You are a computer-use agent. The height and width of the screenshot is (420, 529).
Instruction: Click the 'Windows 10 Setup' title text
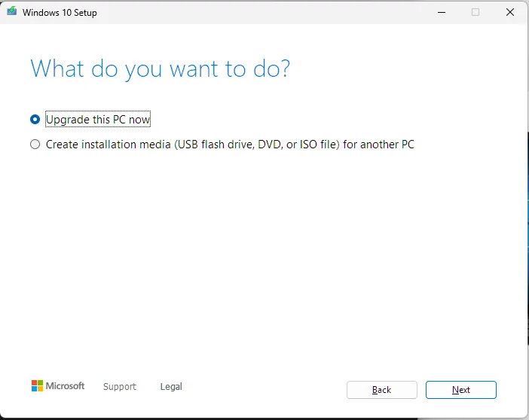coord(60,13)
